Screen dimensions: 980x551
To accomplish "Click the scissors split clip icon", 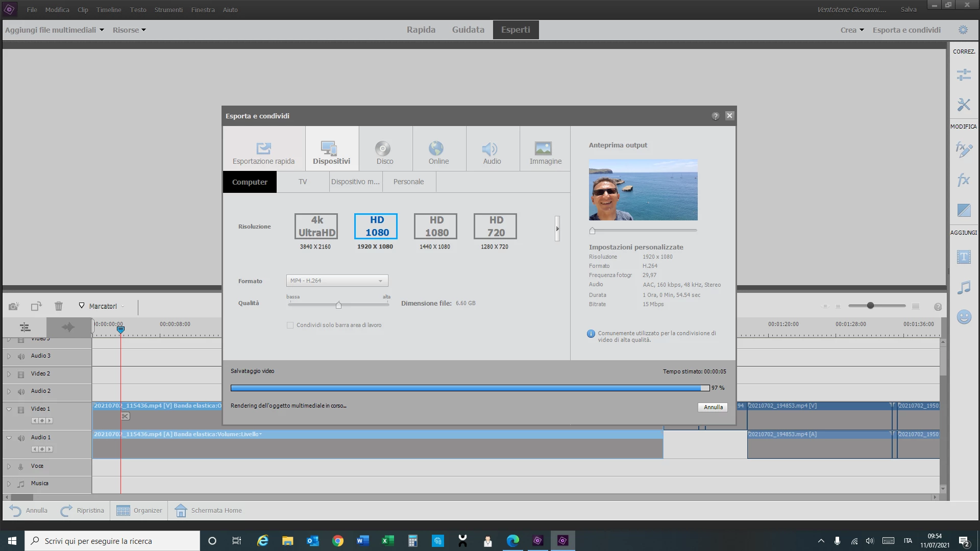I will click(x=125, y=416).
